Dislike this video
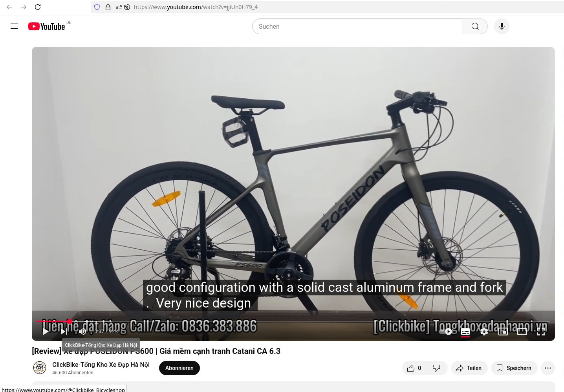This screenshot has width=564, height=392. (x=437, y=368)
